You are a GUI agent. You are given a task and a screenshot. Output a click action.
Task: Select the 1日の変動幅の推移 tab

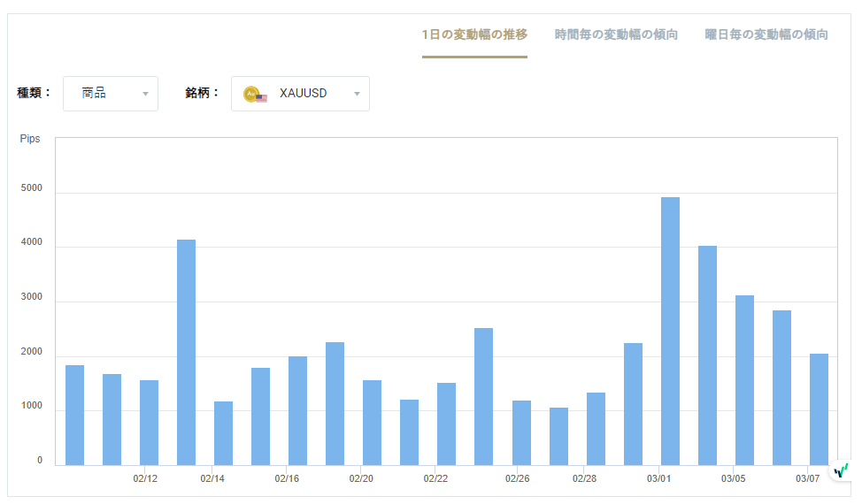tap(474, 34)
